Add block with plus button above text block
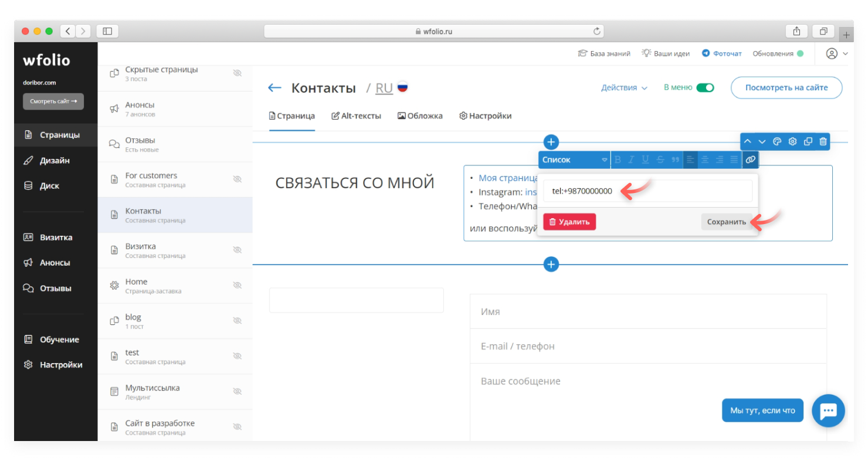Screen dimensions: 868x468 point(551,142)
